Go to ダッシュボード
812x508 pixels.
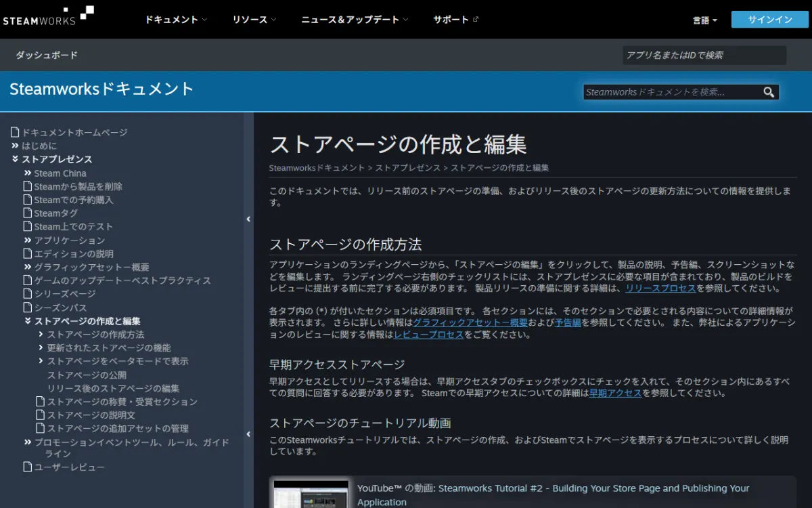point(47,55)
